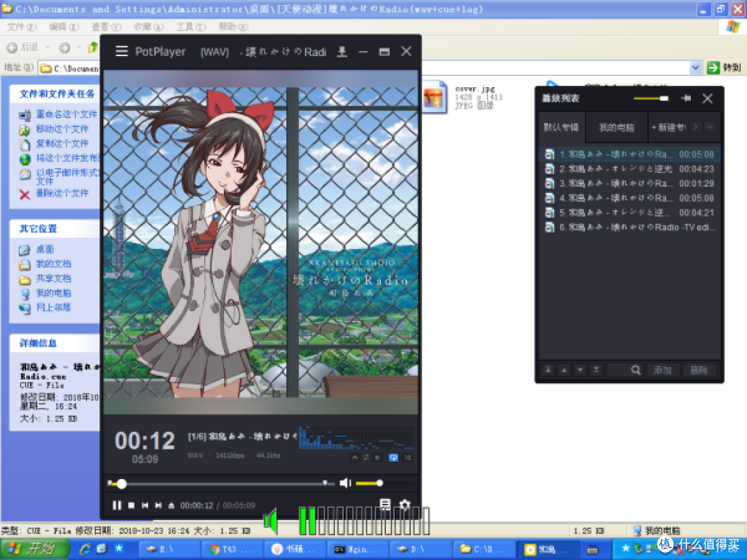Viewport: 747px width, 560px height.
Task: Mute audio with the speaker icon
Action: (x=345, y=483)
